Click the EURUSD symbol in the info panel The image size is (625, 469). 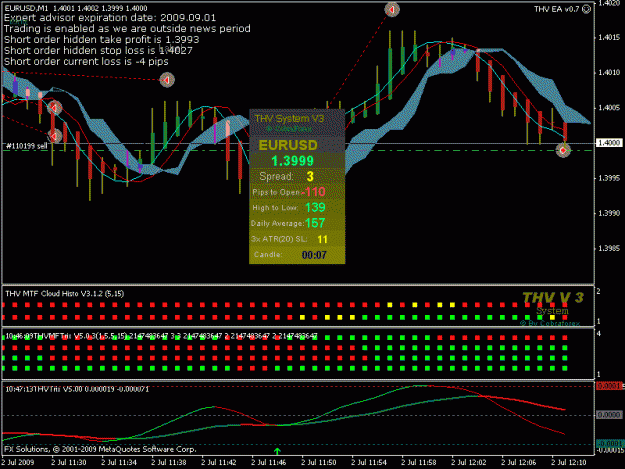coord(288,145)
